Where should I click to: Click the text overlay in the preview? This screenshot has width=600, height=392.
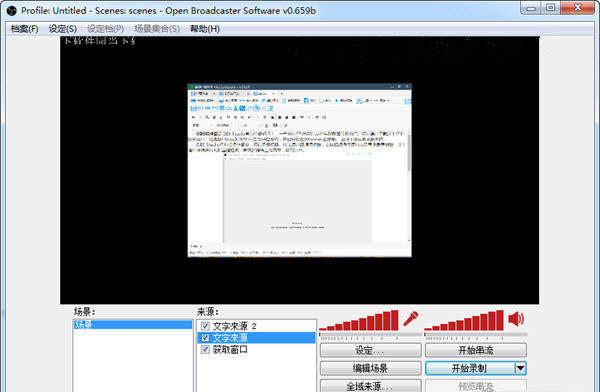pos(100,41)
